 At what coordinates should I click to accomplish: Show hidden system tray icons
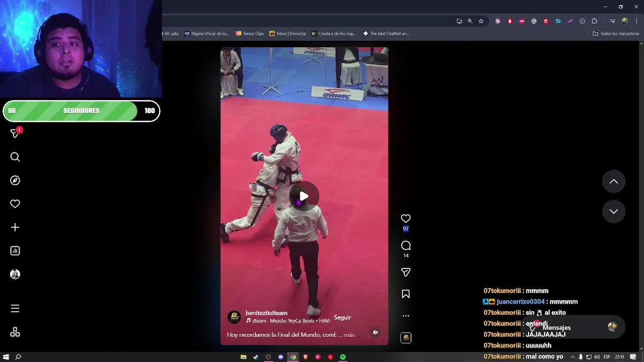pos(573,357)
